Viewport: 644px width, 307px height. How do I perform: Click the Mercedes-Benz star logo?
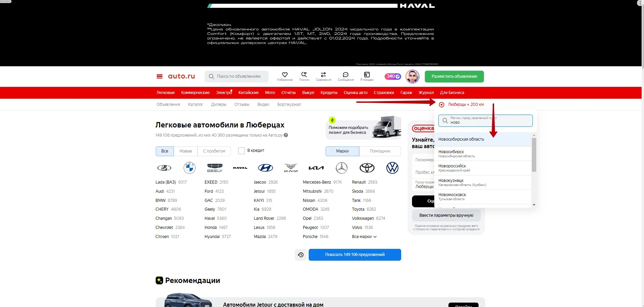coord(341,168)
